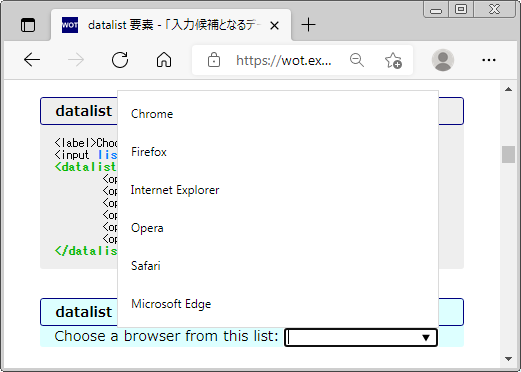The height and width of the screenshot is (372, 521).
Task: View site info via lock icon
Action: pos(214,60)
